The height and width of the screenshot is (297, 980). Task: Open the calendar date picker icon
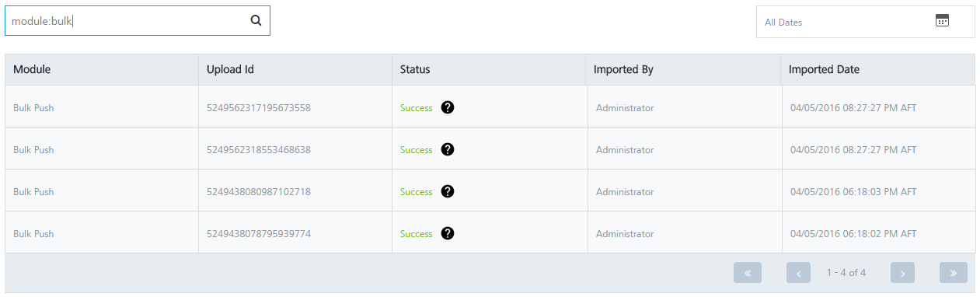click(942, 21)
